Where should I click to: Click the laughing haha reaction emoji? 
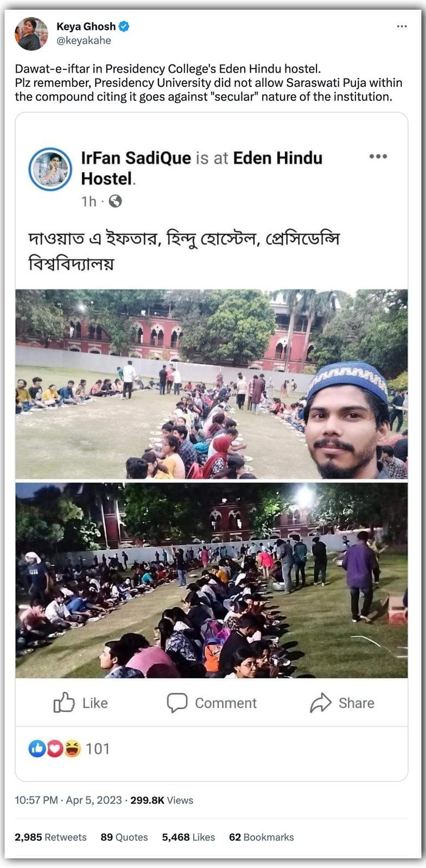(x=72, y=749)
